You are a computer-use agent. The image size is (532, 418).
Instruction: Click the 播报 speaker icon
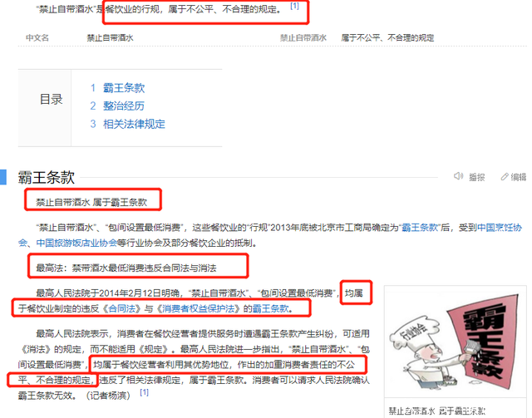tap(458, 176)
